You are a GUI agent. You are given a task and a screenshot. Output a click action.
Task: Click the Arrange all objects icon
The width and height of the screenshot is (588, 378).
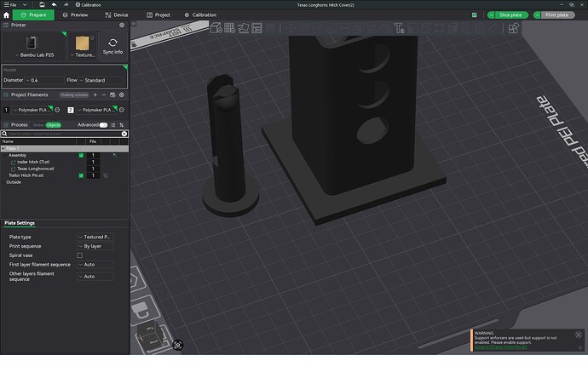pos(257,28)
